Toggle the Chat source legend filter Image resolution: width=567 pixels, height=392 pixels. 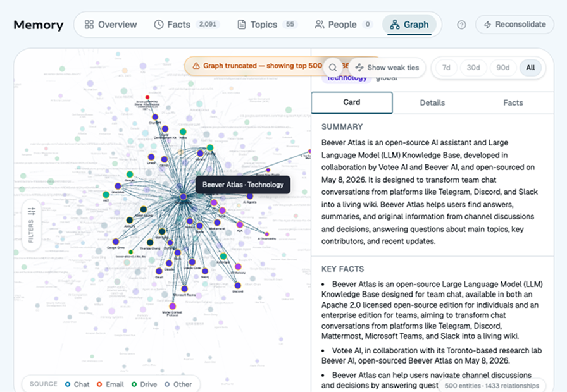point(77,384)
